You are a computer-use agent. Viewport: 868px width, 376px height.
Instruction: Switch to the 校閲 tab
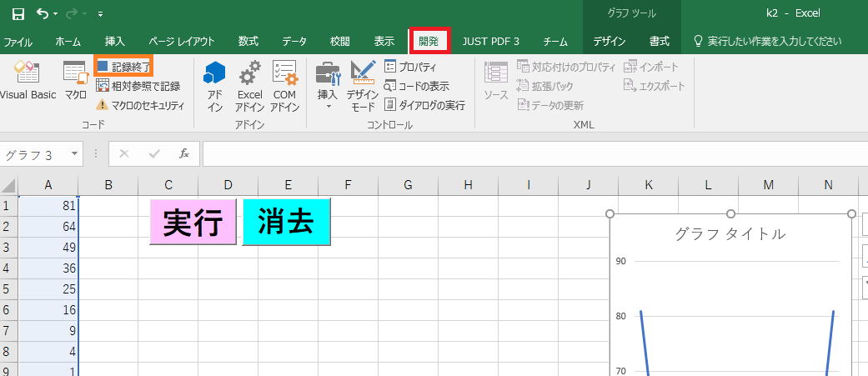click(x=340, y=42)
